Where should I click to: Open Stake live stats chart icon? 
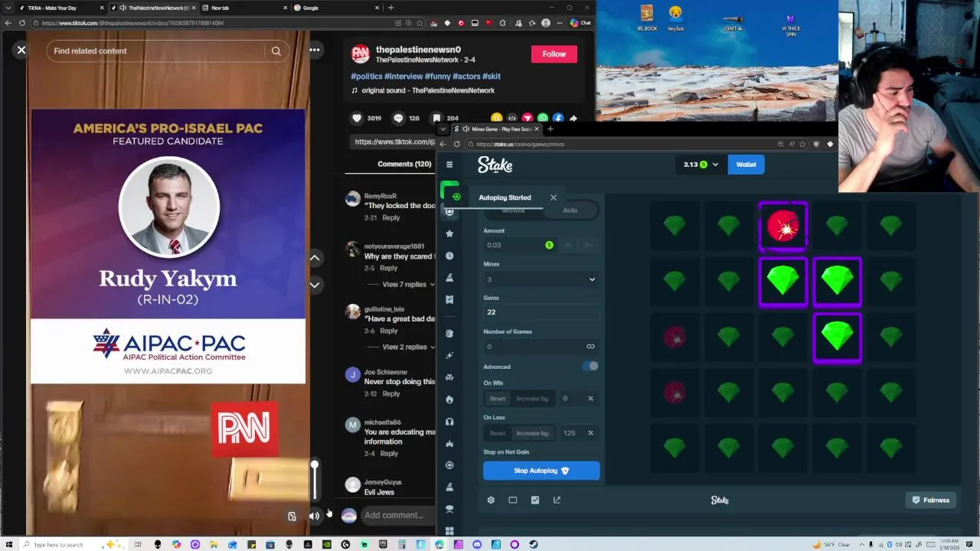coord(535,500)
